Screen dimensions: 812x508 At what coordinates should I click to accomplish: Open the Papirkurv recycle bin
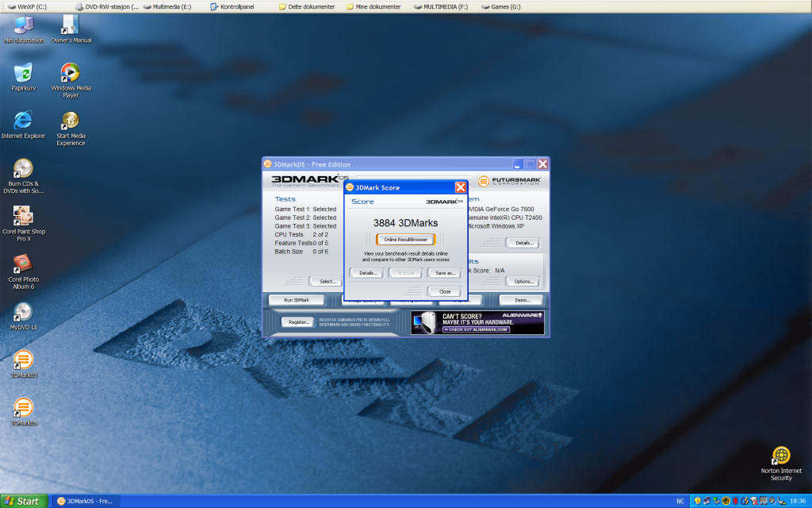[x=23, y=77]
